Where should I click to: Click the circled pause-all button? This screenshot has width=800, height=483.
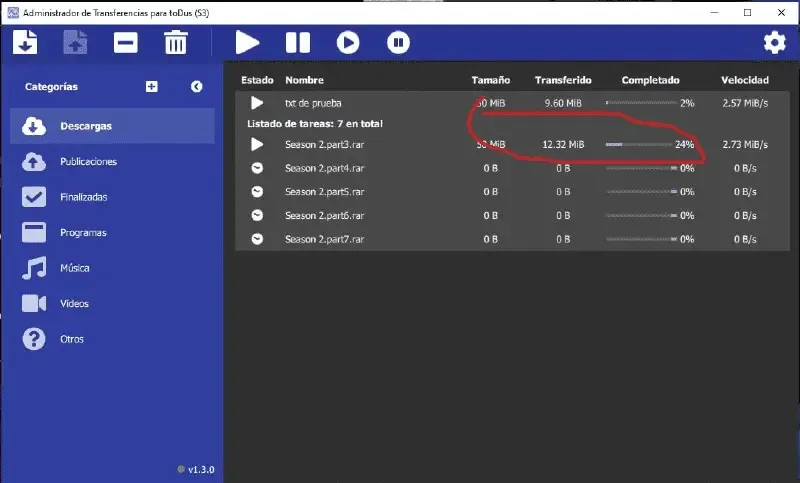(x=398, y=42)
